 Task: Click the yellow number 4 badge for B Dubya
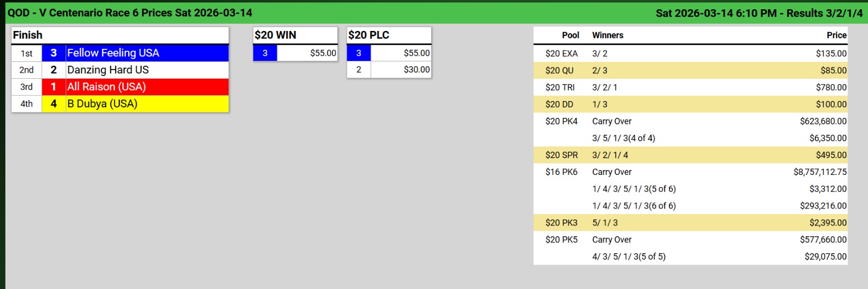click(x=54, y=104)
